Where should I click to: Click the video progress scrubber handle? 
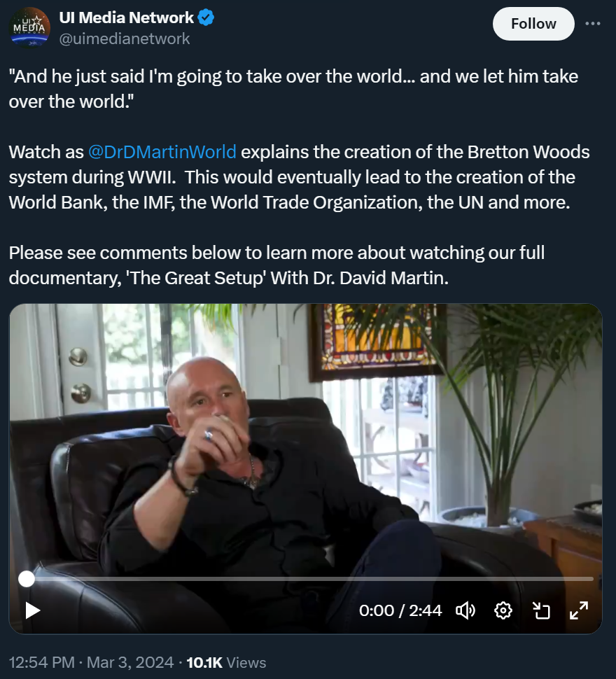27,579
